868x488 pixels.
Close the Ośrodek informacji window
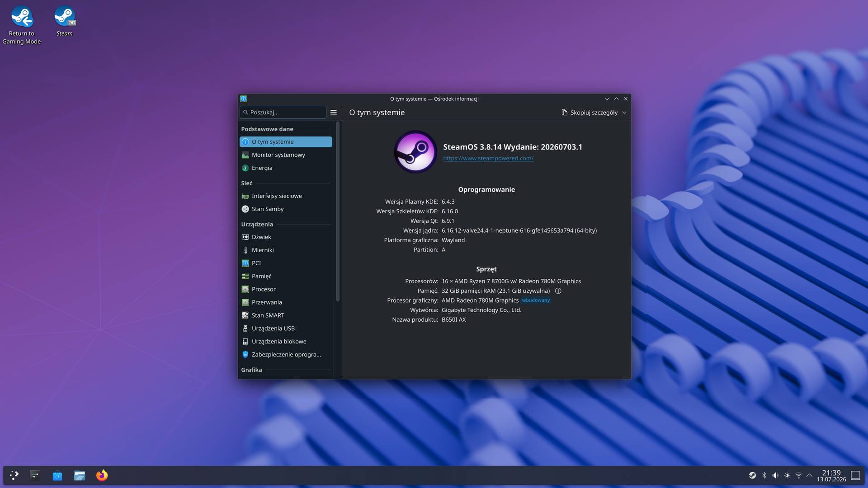[x=626, y=99]
